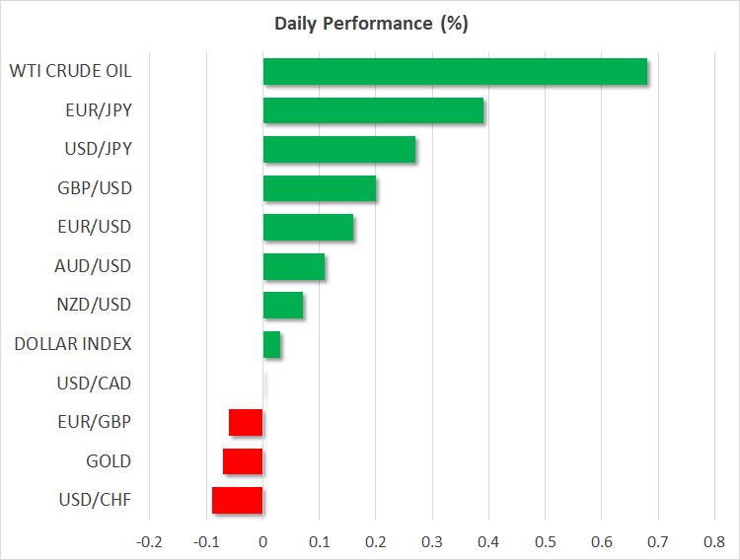Screen dimensions: 740x560
Task: Select the EUR/JPY green bar
Action: 373,110
